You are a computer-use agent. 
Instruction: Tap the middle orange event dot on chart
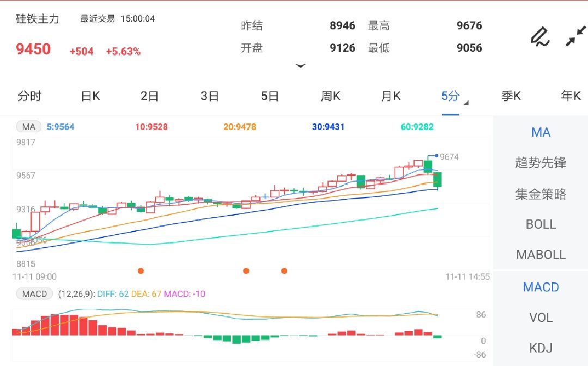(247, 271)
